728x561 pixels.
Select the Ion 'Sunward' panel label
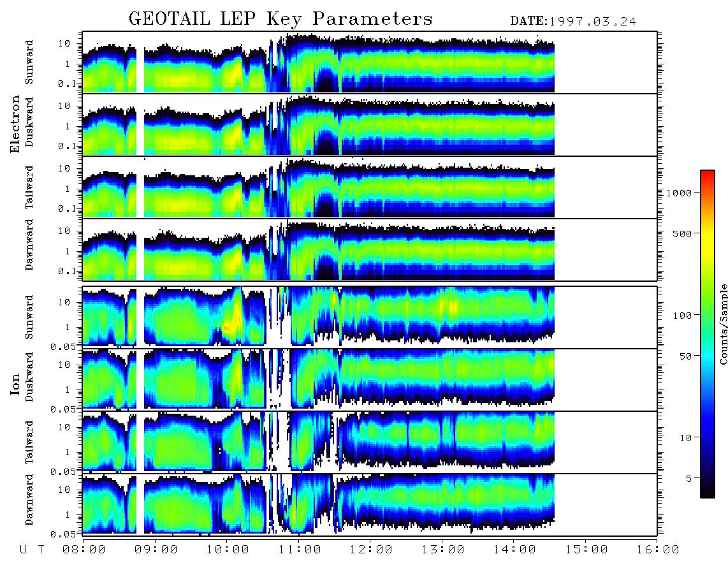[x=29, y=317]
